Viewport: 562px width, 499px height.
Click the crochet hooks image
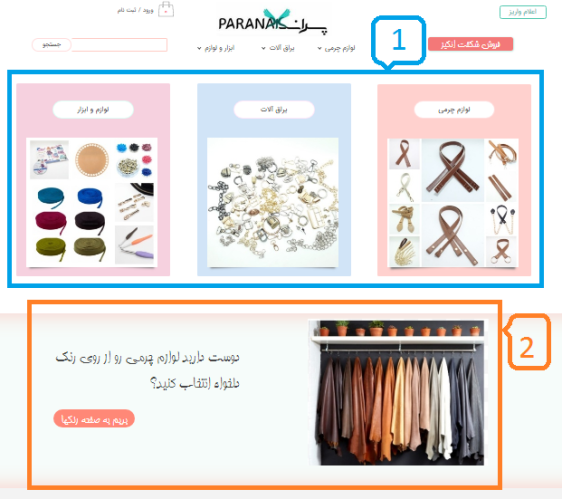pyautogui.click(x=134, y=244)
